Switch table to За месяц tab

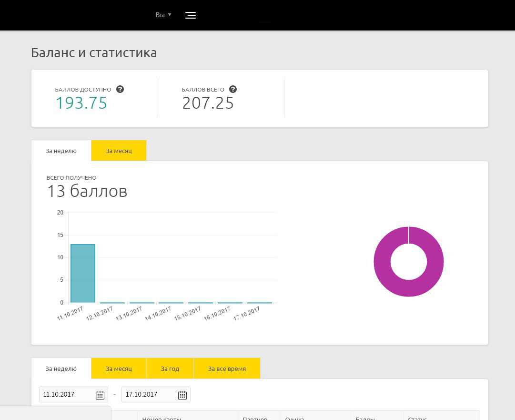(x=119, y=369)
